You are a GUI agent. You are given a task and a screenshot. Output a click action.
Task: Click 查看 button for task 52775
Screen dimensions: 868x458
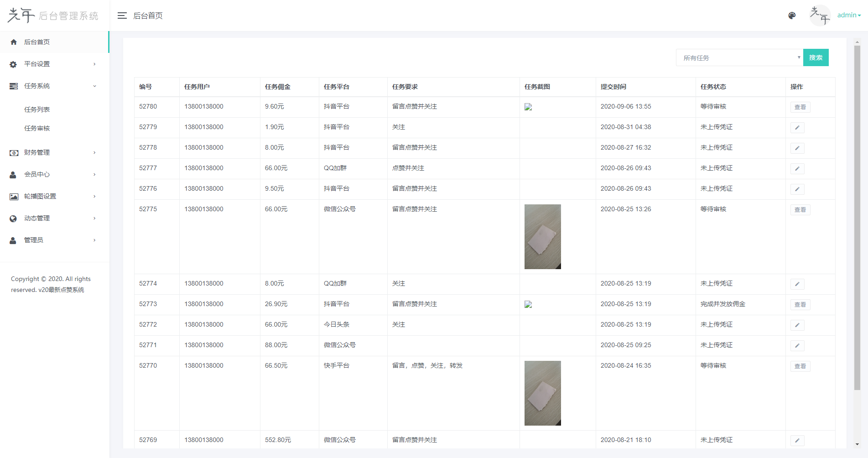coord(800,209)
